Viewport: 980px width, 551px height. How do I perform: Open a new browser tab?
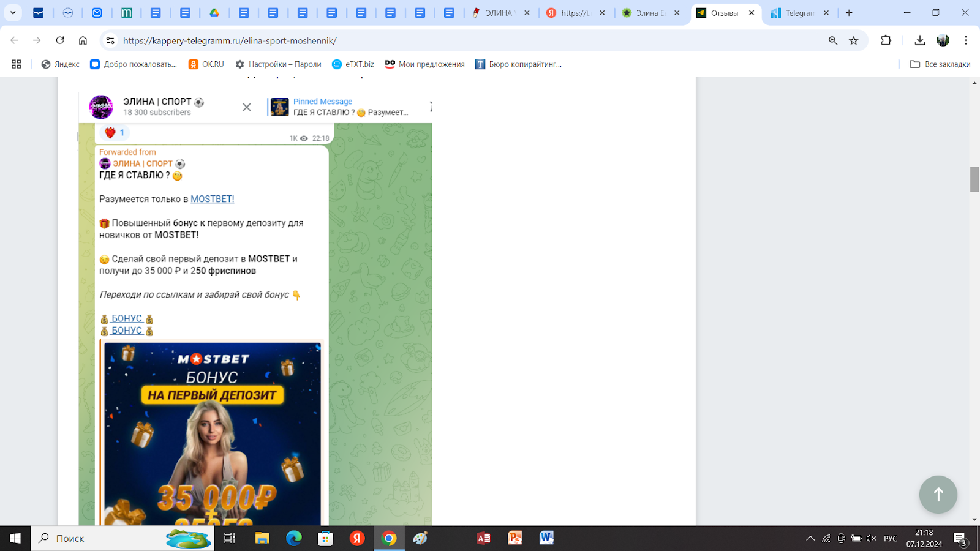point(849,13)
